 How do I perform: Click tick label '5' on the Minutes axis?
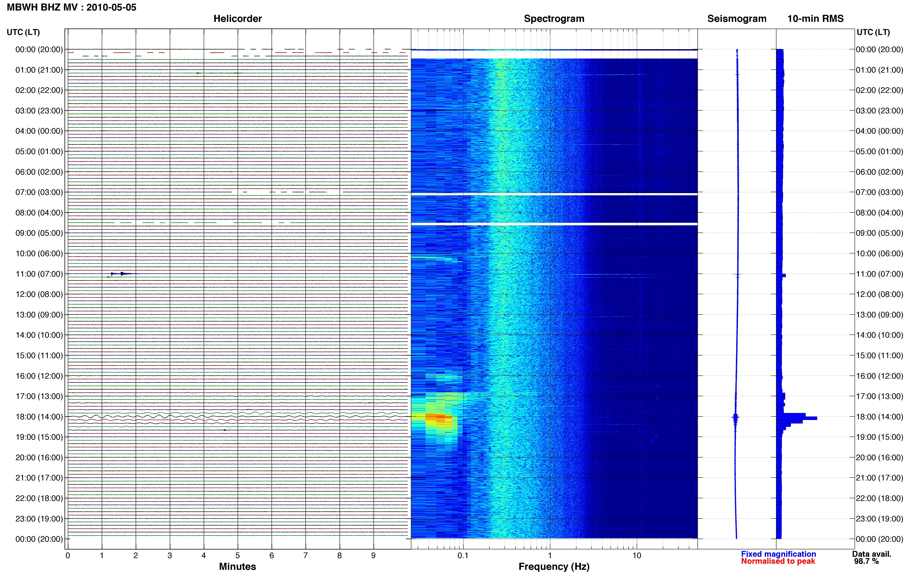pyautogui.click(x=238, y=556)
